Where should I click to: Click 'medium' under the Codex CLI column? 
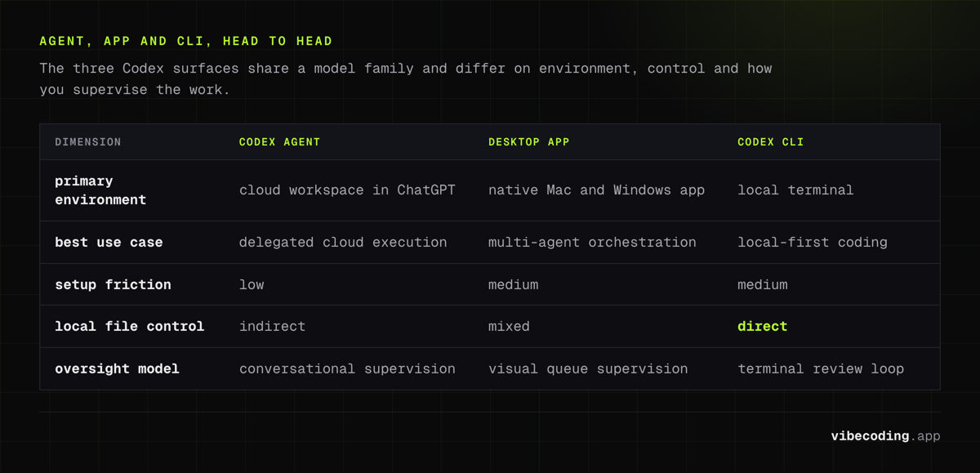click(x=763, y=285)
